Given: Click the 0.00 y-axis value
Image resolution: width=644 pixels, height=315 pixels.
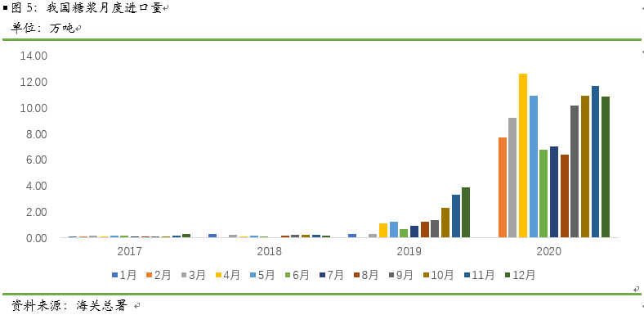Looking at the screenshot, I should [37, 238].
